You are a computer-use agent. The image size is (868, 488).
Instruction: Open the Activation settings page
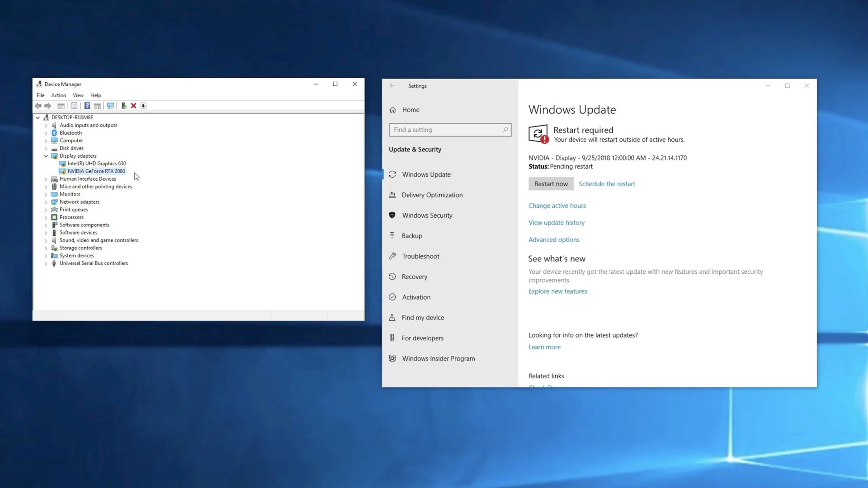coord(416,297)
